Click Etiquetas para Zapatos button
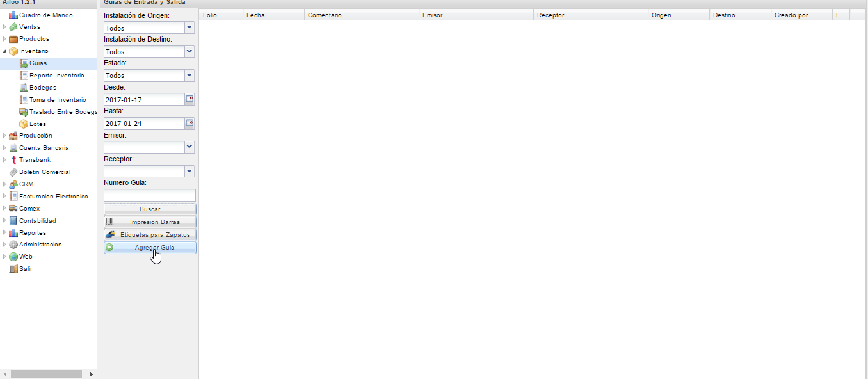868x379 pixels. click(x=150, y=235)
